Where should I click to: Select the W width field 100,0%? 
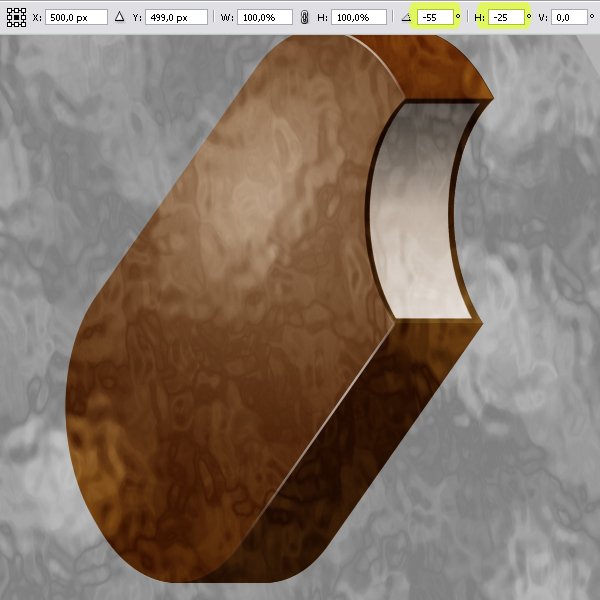click(x=265, y=18)
